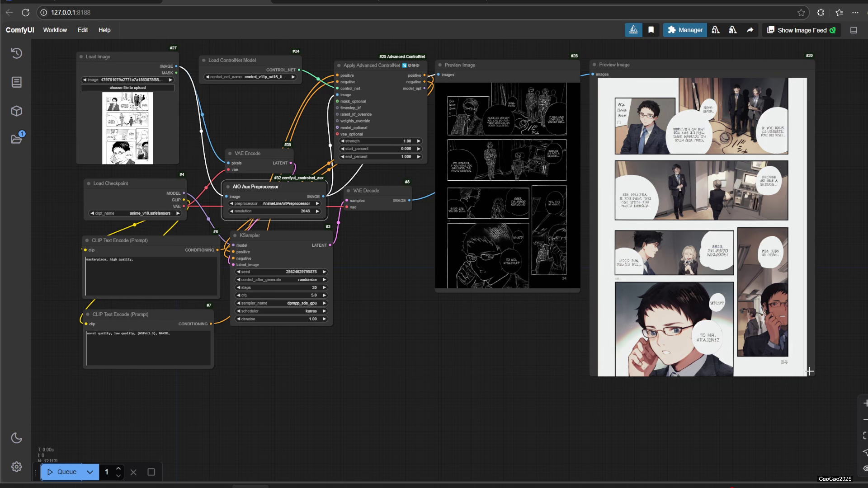The height and width of the screenshot is (488, 868).
Task: Click the share arrow icon in the top toolbar
Action: [x=750, y=30]
